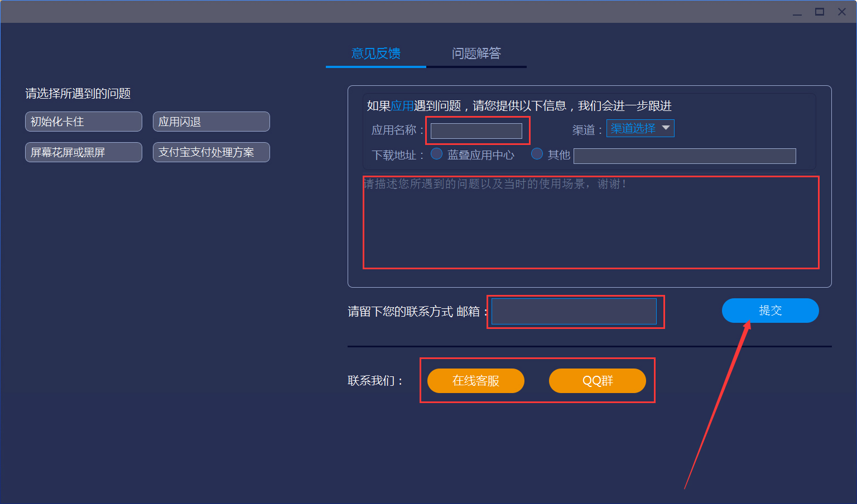Click the blue 应用 link text
857x504 pixels.
click(402, 106)
